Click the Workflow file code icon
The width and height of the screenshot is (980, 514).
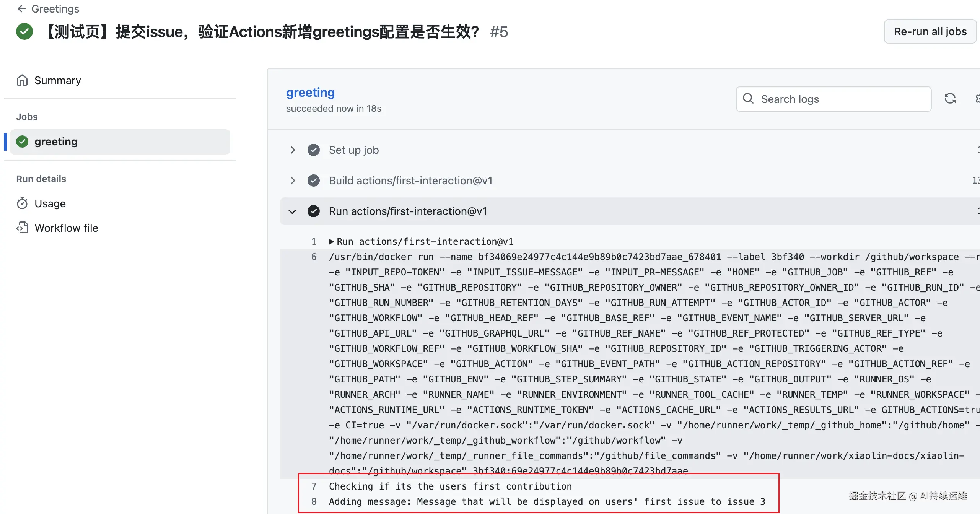22,228
